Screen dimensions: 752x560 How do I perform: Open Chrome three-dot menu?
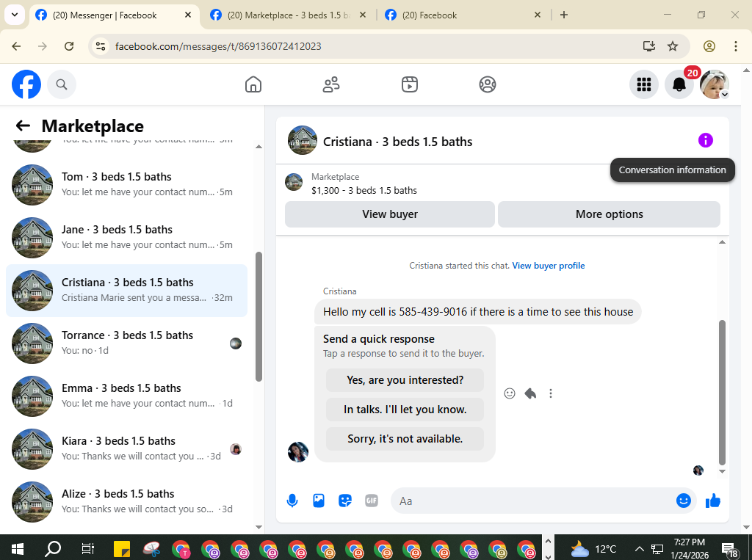pyautogui.click(x=736, y=46)
